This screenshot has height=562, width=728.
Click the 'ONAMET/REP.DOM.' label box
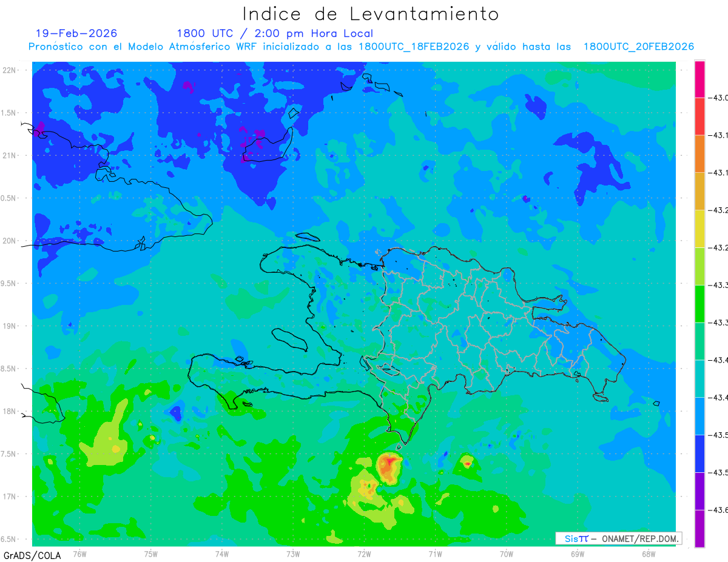click(x=618, y=538)
